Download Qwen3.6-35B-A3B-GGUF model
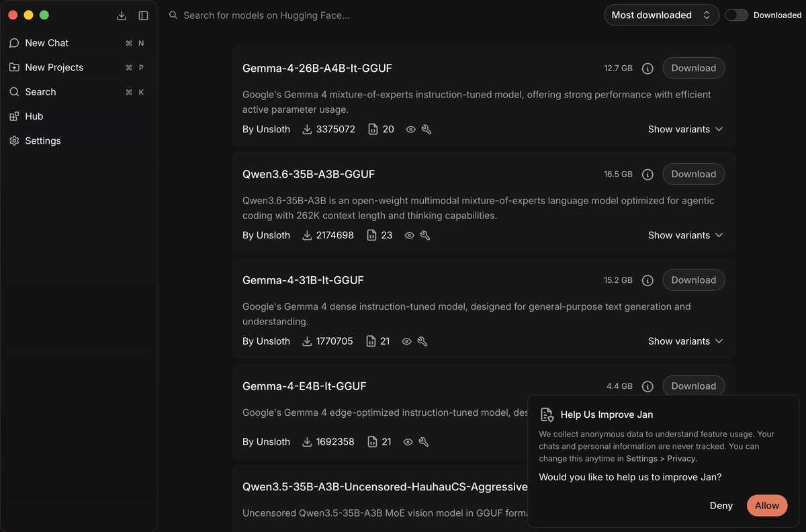 (693, 174)
